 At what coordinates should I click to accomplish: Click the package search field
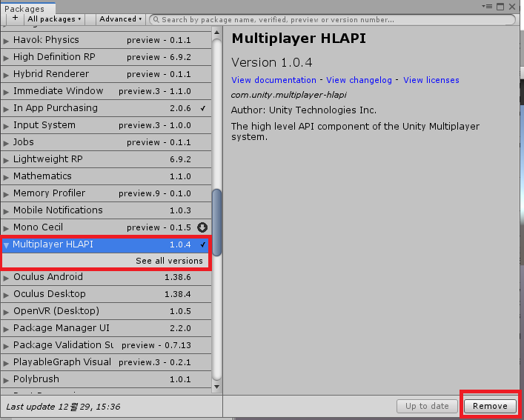(x=333, y=20)
